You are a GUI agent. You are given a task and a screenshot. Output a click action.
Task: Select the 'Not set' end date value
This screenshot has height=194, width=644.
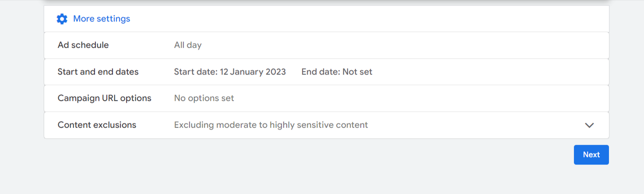(357, 72)
